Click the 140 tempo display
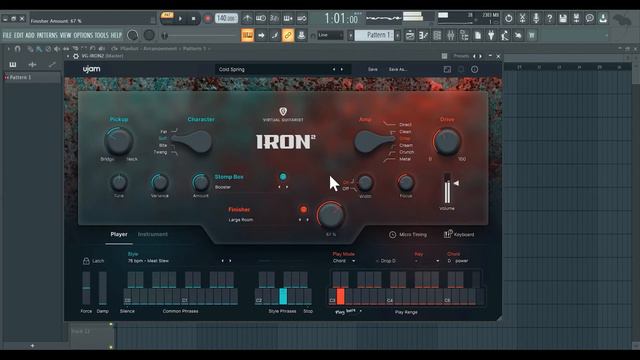Viewport: 640px width, 360px height. coord(227,18)
